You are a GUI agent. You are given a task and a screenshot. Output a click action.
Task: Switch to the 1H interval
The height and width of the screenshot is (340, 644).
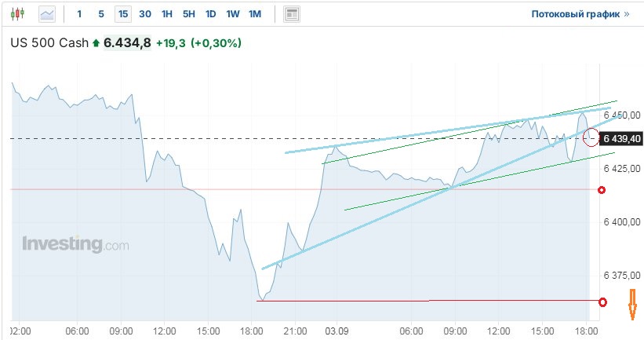coord(167,14)
